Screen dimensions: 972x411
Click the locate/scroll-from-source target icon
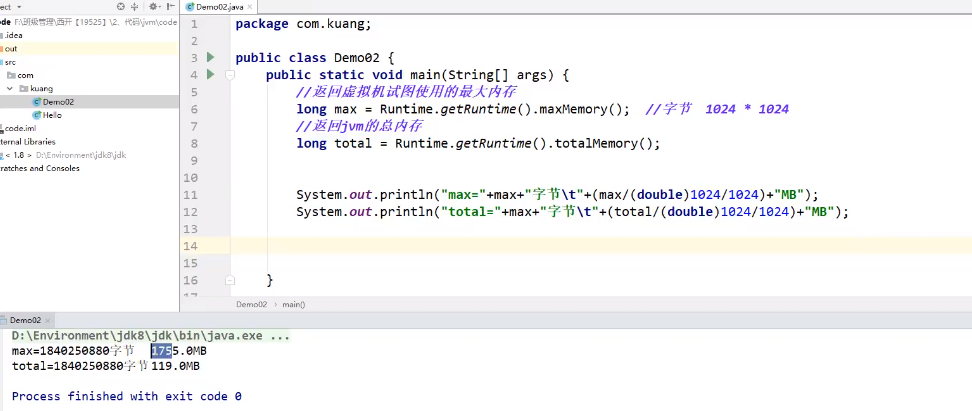121,7
